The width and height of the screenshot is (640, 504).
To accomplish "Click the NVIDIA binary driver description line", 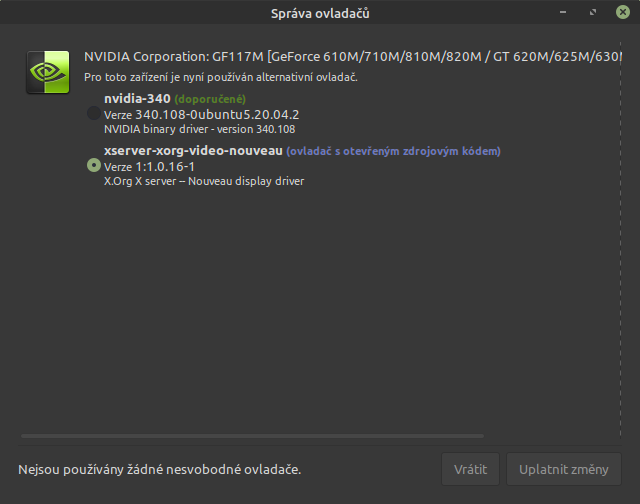I will pos(199,129).
